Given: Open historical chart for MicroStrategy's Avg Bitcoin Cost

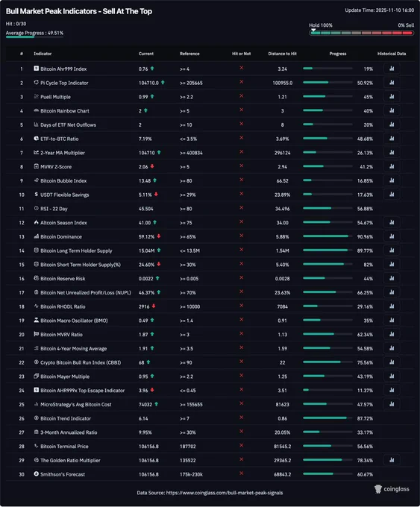Looking at the screenshot, I should pyautogui.click(x=392, y=404).
